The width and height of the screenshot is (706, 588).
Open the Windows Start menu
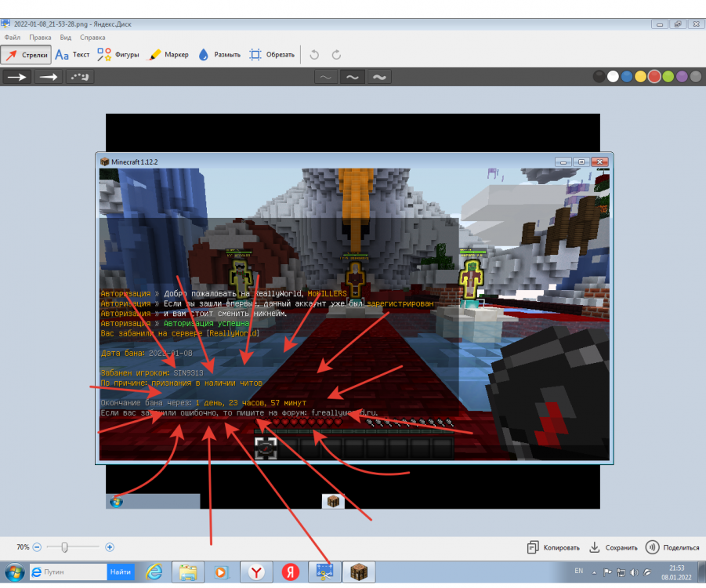[15, 572]
